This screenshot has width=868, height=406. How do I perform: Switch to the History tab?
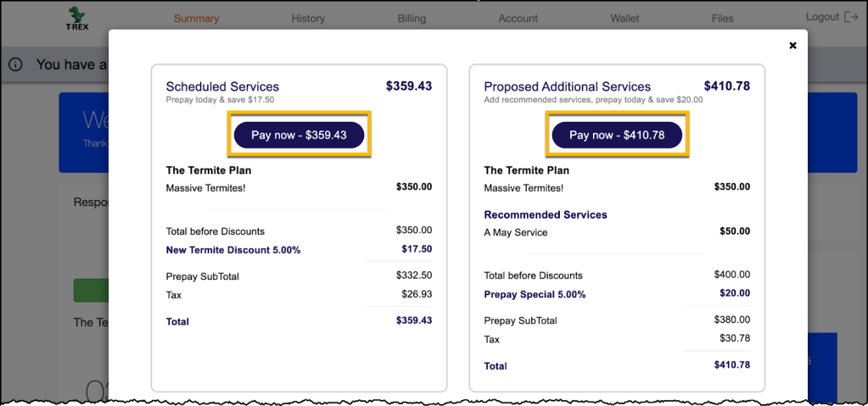pyautogui.click(x=308, y=19)
